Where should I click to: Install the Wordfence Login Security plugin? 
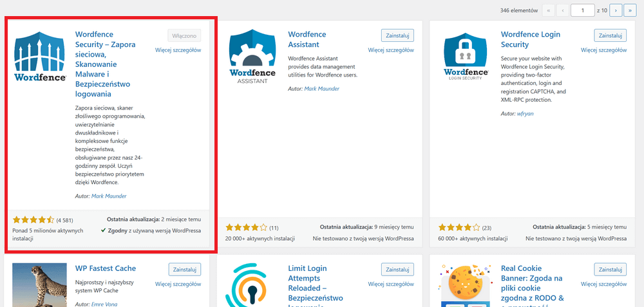[x=611, y=35]
